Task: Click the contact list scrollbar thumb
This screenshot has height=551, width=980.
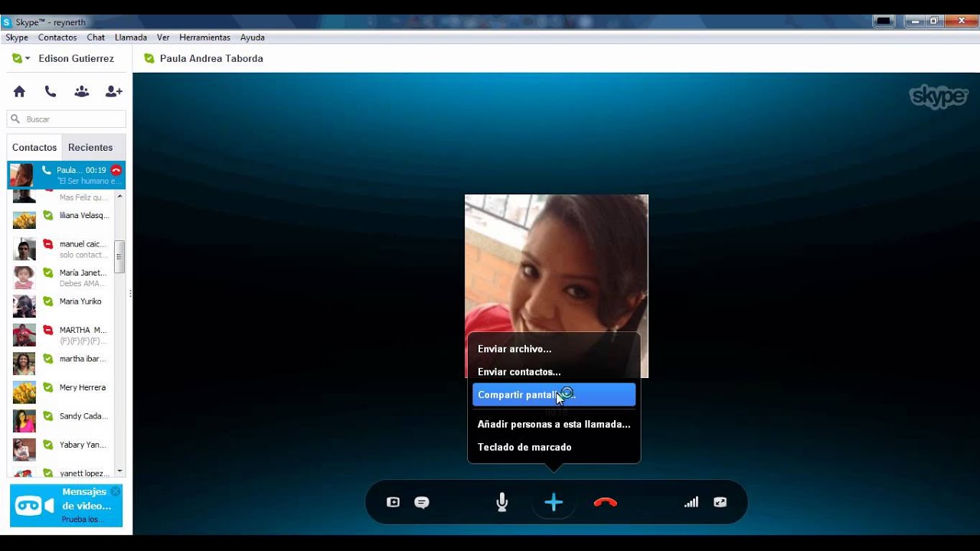Action: pyautogui.click(x=120, y=256)
